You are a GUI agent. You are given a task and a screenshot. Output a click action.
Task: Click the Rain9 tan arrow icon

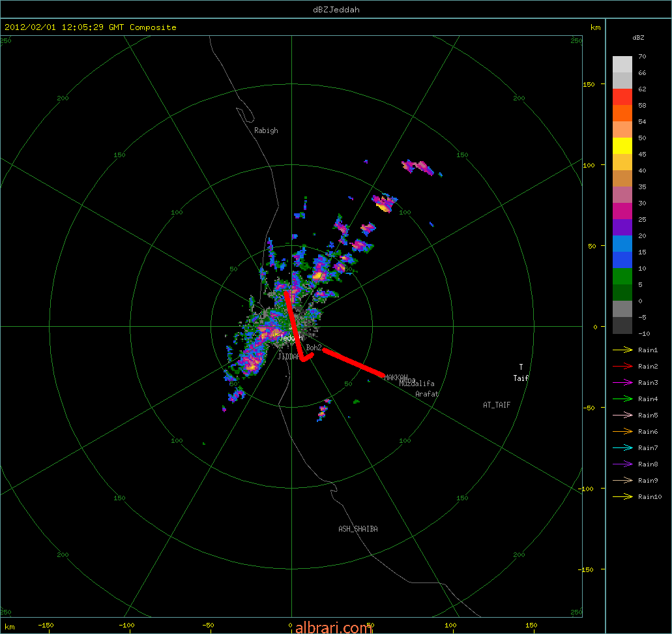[x=622, y=481]
